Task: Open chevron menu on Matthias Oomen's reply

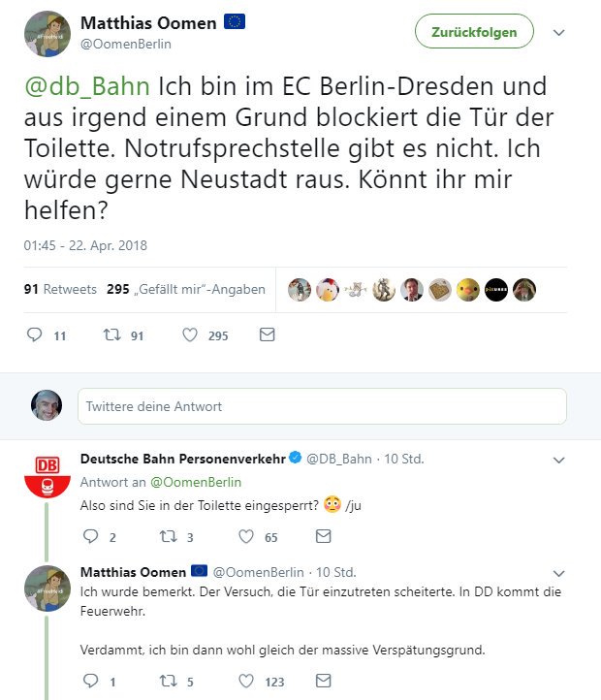Action: (x=558, y=571)
